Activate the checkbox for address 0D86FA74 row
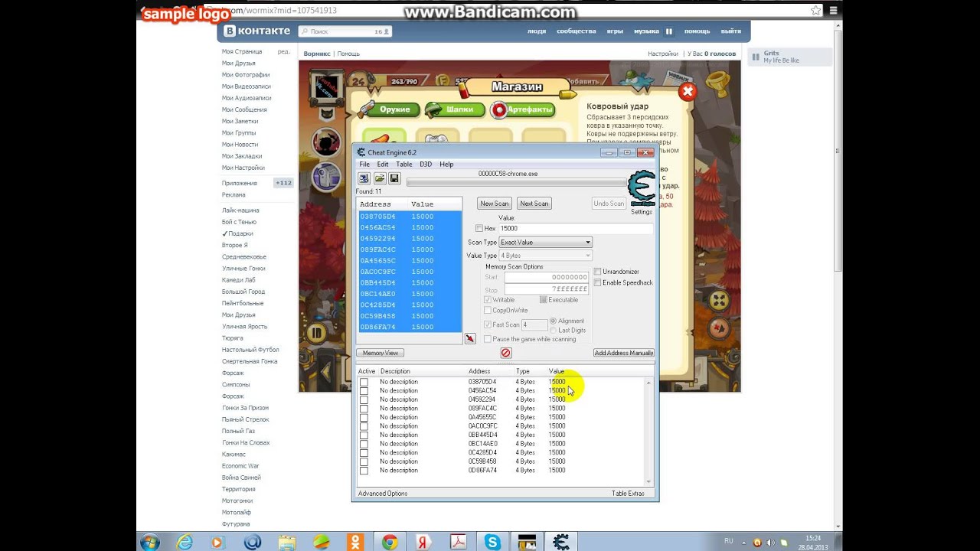Image resolution: width=980 pixels, height=551 pixels. pyautogui.click(x=364, y=471)
